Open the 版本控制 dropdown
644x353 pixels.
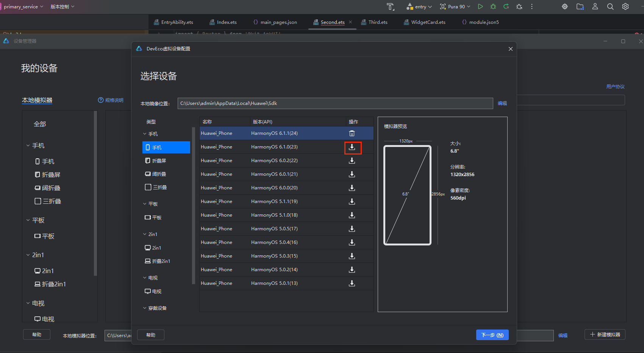point(63,6)
